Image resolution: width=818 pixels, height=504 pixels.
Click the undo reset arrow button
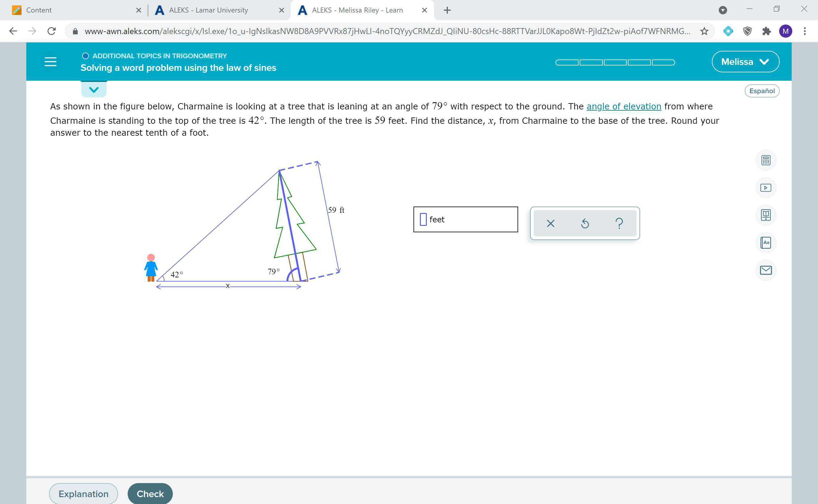pos(585,223)
